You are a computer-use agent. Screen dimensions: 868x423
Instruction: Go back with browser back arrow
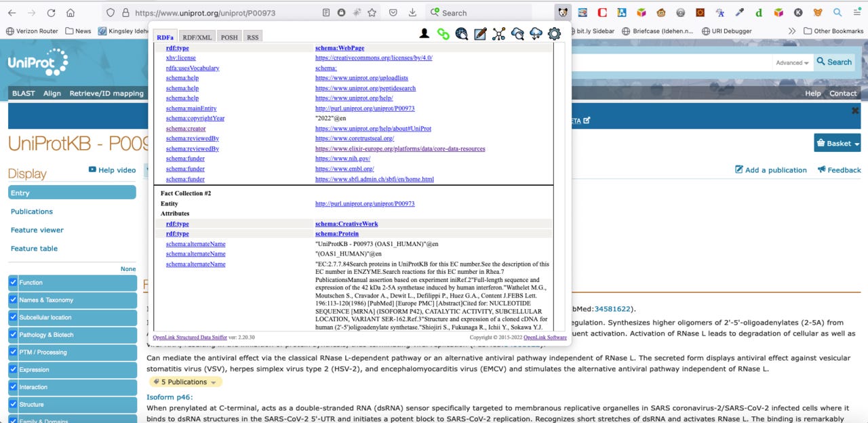point(13,12)
